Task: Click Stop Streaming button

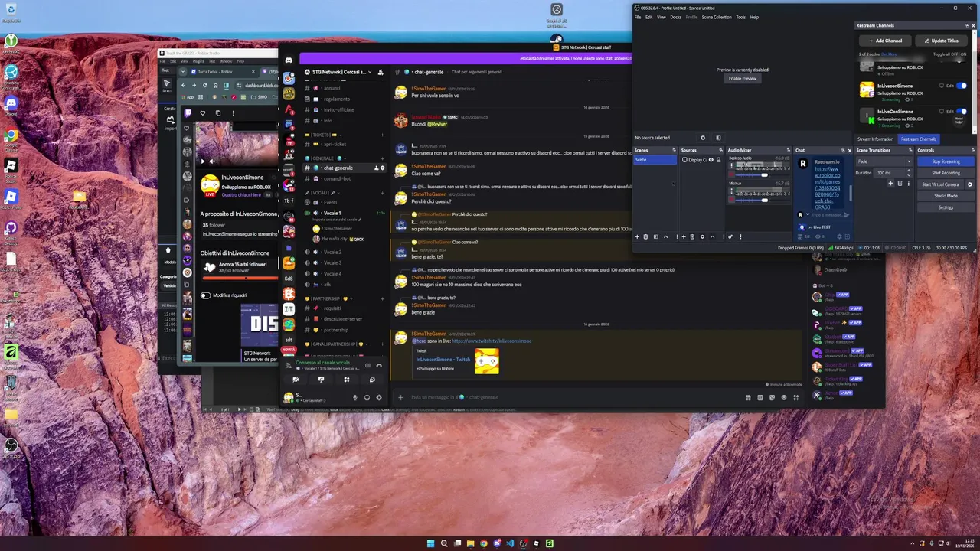Action: (946, 161)
